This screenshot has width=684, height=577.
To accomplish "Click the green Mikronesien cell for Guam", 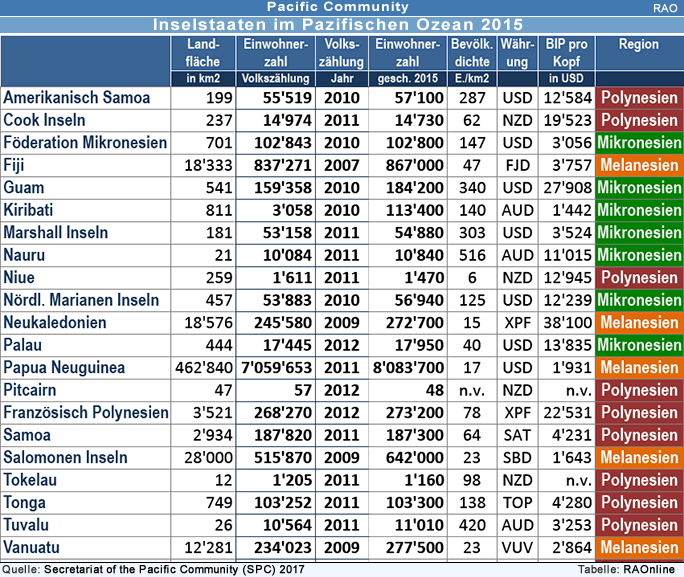I will coord(638,188).
